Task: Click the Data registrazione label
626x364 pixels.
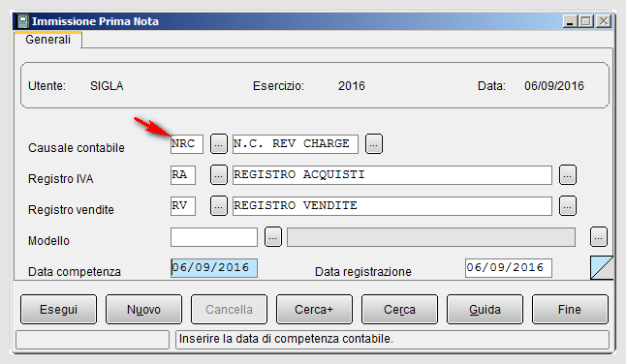Action: tap(362, 272)
